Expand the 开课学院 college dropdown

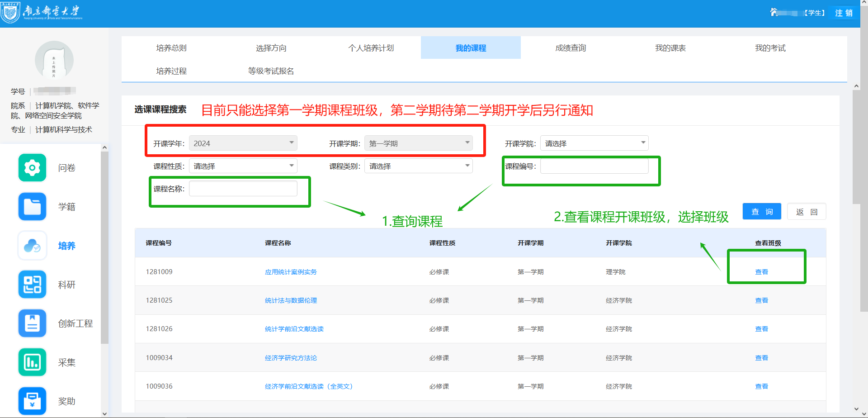pyautogui.click(x=594, y=143)
